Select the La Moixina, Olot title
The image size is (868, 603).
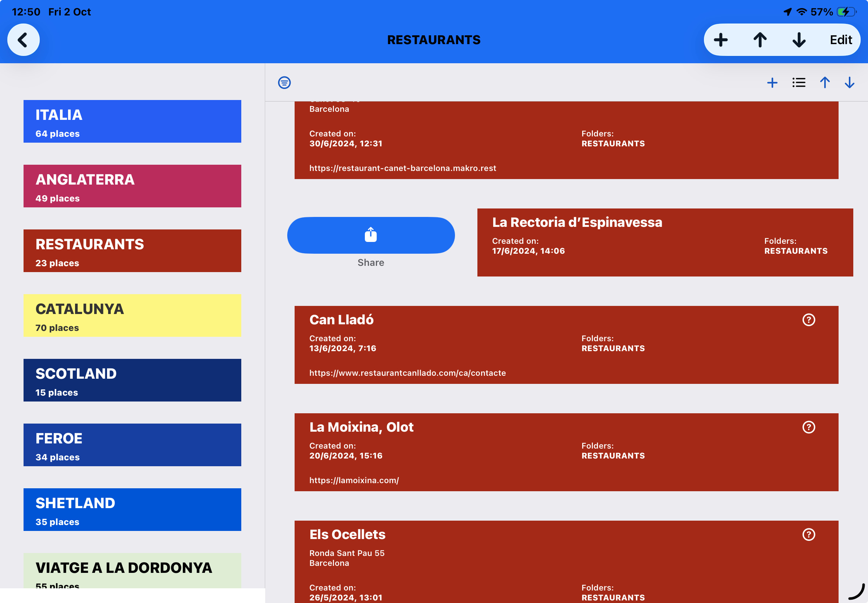click(x=361, y=427)
